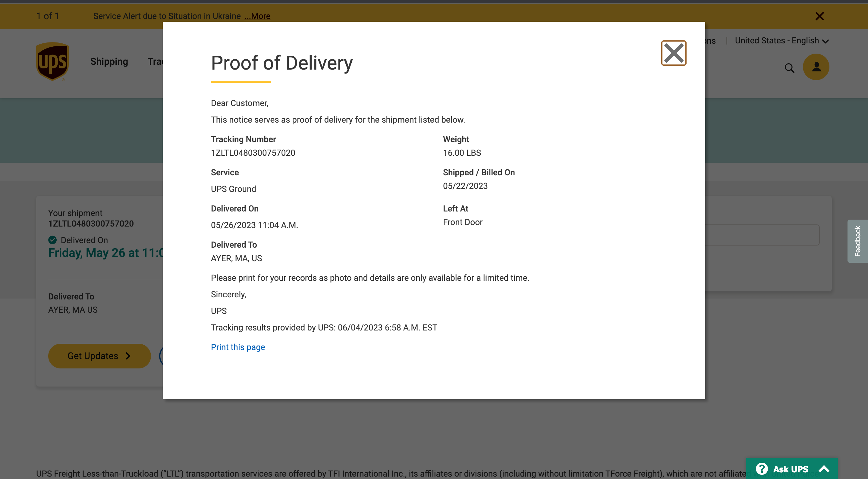Click the 1 of 1 alert counter
Image resolution: width=868 pixels, height=479 pixels.
(x=48, y=16)
